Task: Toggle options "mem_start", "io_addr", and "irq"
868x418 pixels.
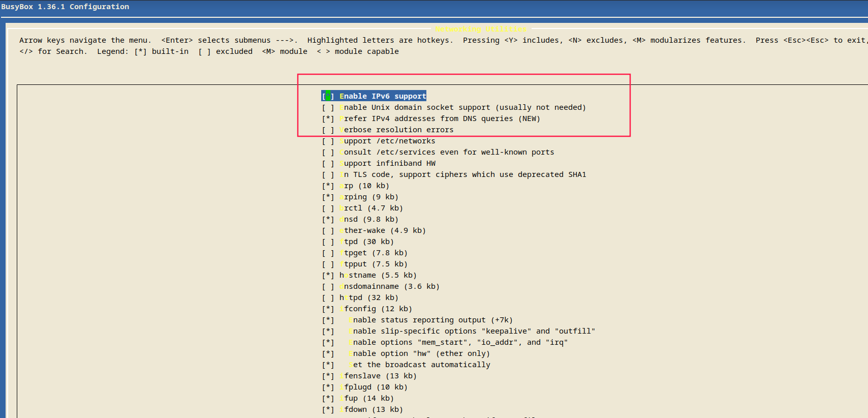Action: pos(445,342)
